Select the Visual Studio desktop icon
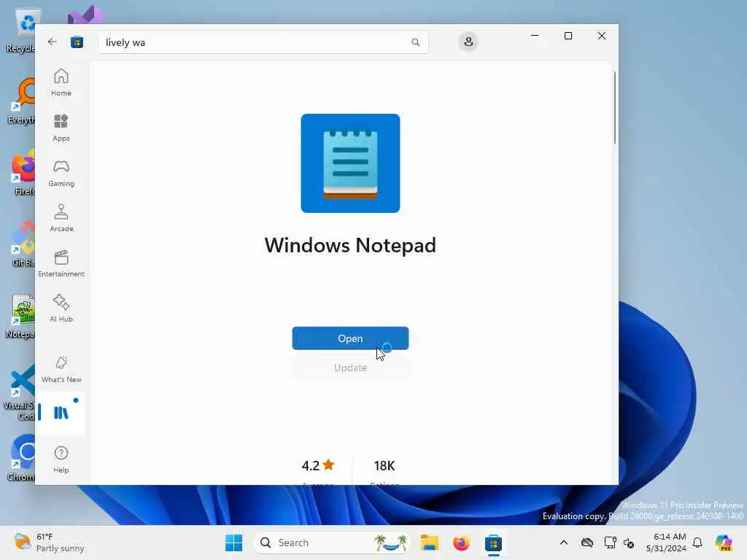This screenshot has width=747, height=560. coord(85,15)
